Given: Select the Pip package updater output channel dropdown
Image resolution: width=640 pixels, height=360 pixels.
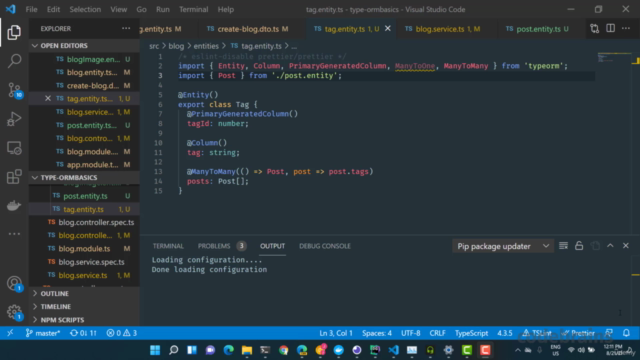Looking at the screenshot, I should point(503,246).
